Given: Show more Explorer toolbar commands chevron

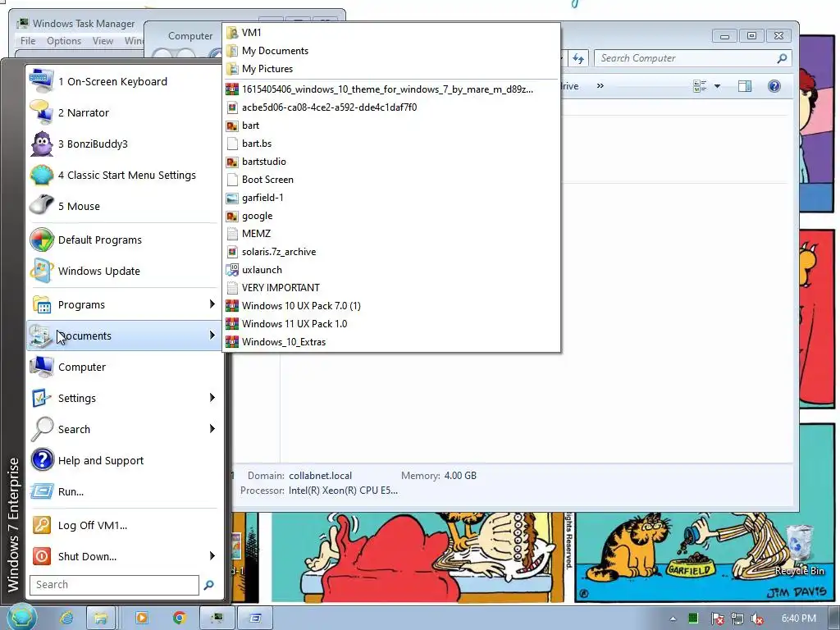Looking at the screenshot, I should 600,85.
